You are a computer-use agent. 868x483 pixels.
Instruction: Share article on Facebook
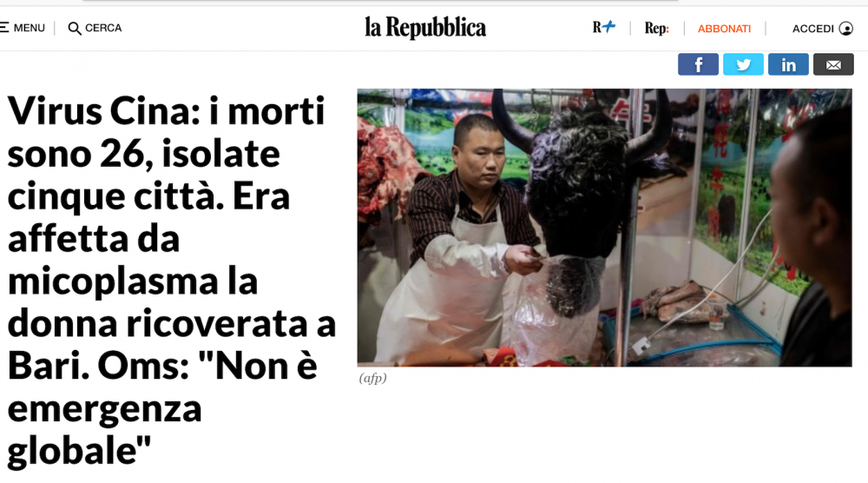[698, 65]
